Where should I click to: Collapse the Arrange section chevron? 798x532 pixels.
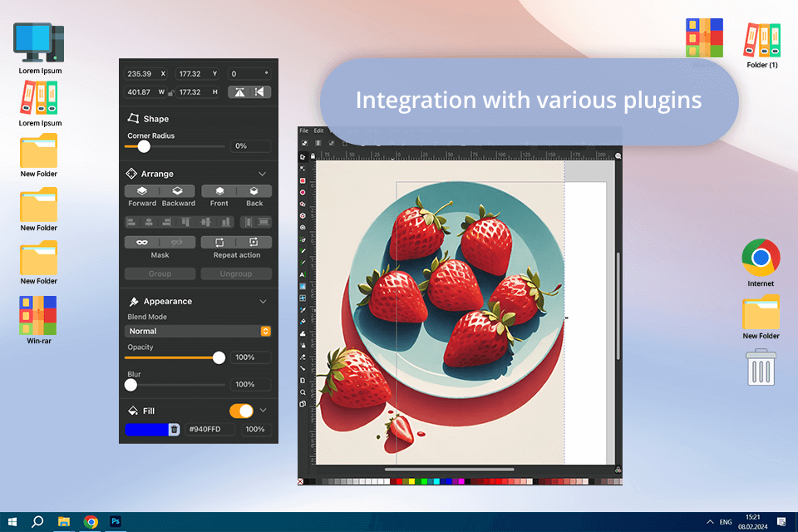(262, 174)
